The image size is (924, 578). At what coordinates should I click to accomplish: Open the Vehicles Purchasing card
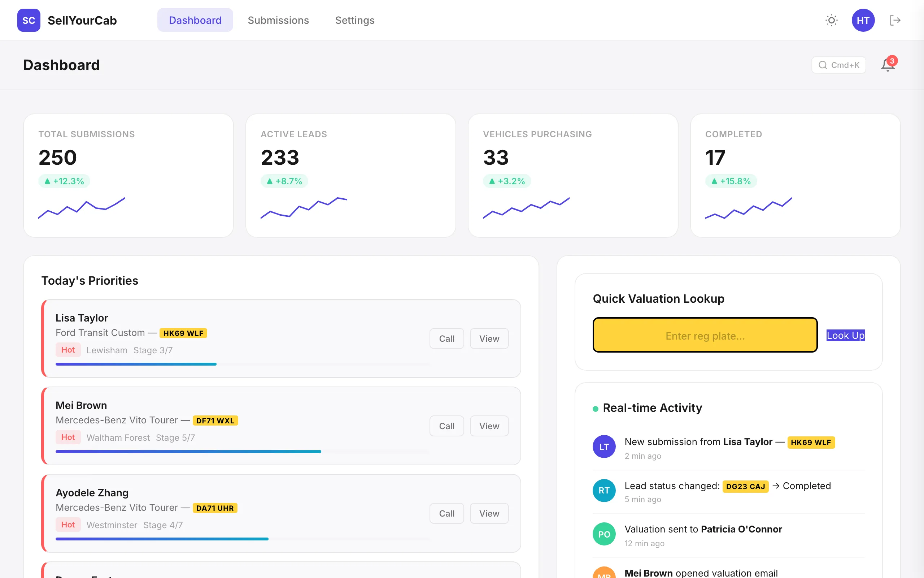coord(573,176)
